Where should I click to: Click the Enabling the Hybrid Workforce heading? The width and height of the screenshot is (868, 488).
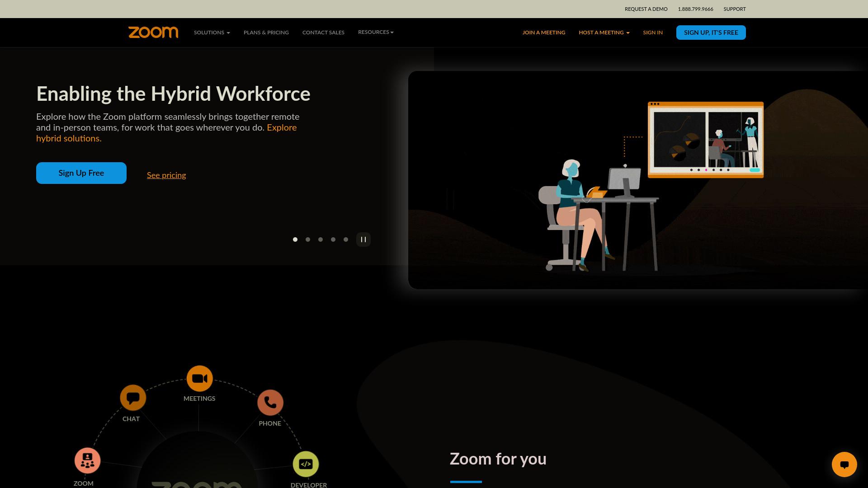pos(173,94)
